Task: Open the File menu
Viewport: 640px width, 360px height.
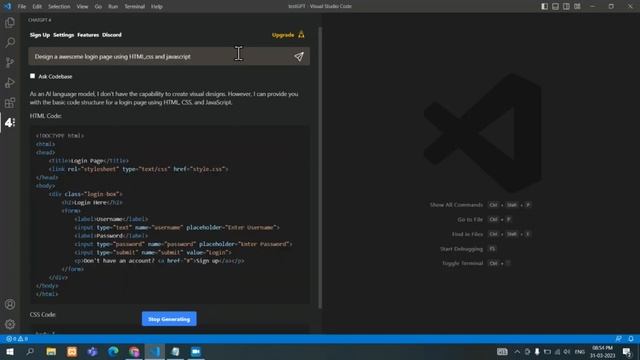Action: 22,7
